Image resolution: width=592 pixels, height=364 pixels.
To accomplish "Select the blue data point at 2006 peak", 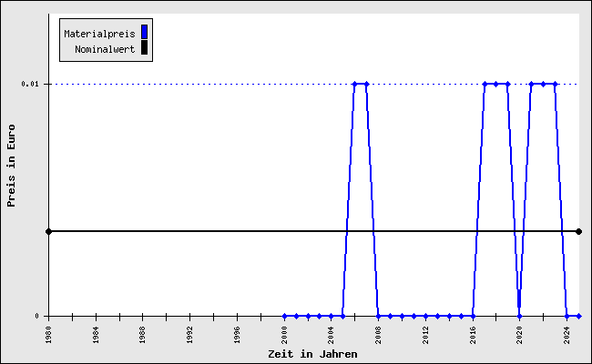I will [x=355, y=84].
